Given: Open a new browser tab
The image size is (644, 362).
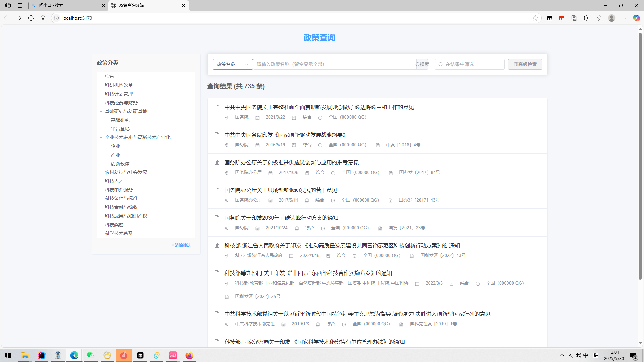Looking at the screenshot, I should 195,5.
